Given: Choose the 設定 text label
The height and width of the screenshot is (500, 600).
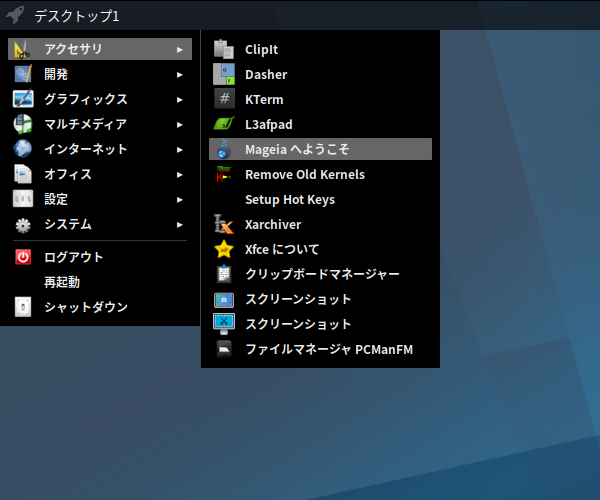Looking at the screenshot, I should click(56, 199).
